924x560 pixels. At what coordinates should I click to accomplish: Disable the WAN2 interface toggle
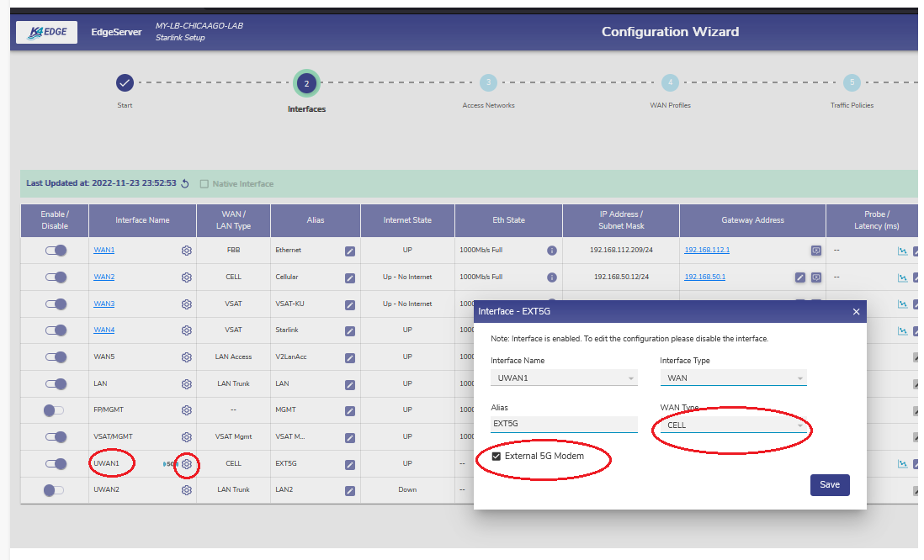(56, 277)
